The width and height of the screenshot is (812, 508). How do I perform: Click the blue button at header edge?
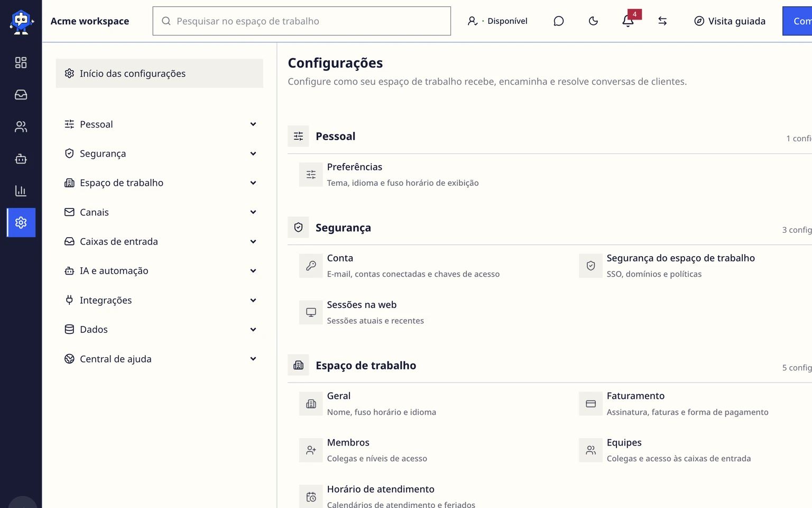click(797, 21)
